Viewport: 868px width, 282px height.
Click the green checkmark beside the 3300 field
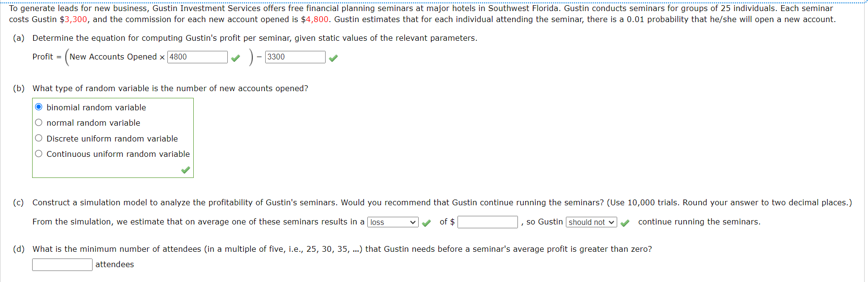[334, 57]
